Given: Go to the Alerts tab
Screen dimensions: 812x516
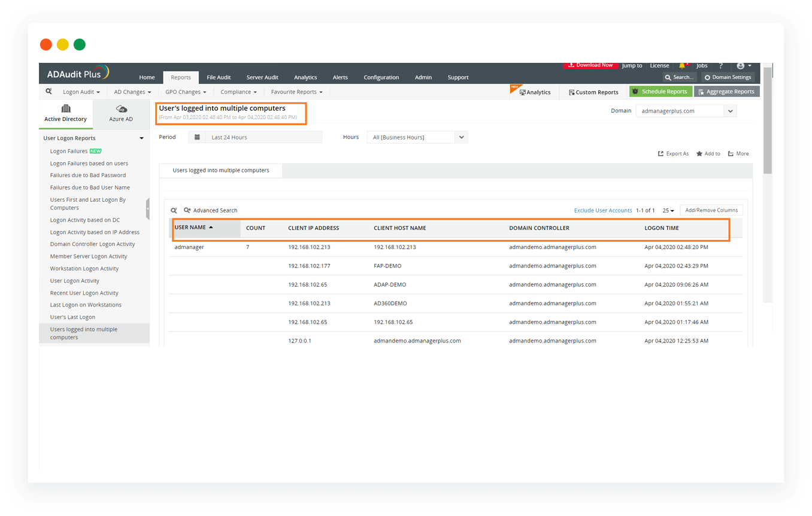Looking at the screenshot, I should click(340, 77).
